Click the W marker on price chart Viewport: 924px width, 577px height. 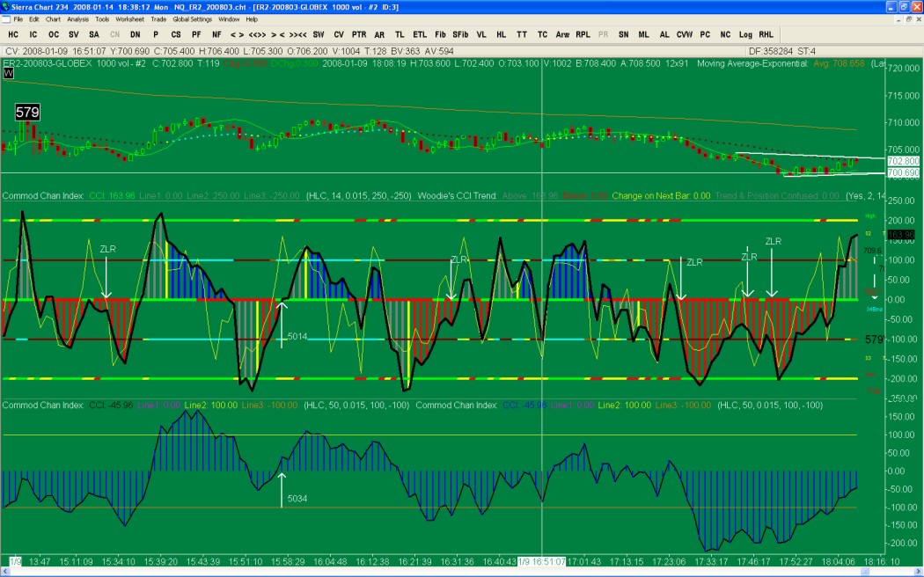pyautogui.click(x=8, y=73)
